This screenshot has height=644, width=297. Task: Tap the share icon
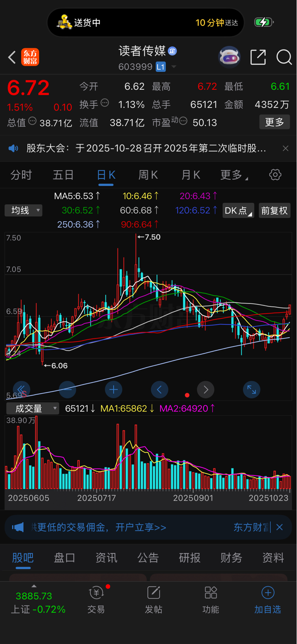tap(258, 57)
